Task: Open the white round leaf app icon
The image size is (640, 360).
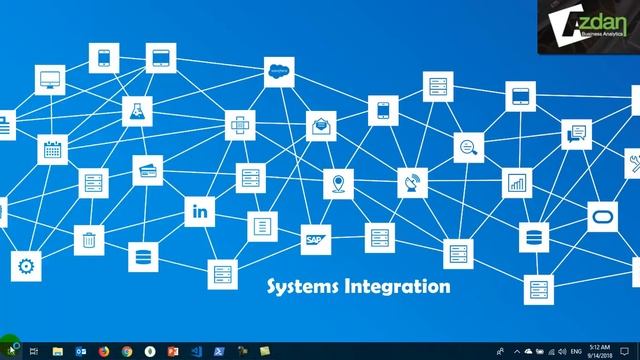Action: click(x=150, y=351)
